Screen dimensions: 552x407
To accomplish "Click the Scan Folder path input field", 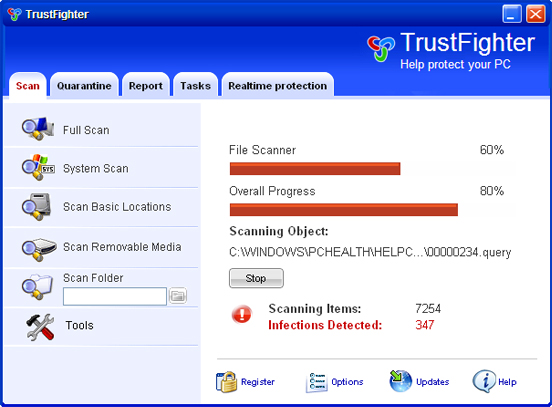I will pos(115,296).
